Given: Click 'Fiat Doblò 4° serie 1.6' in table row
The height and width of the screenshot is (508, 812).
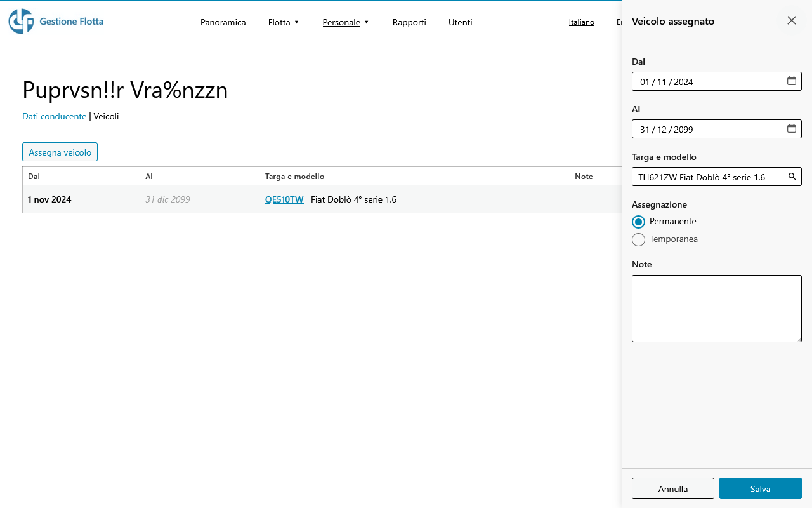Looking at the screenshot, I should coord(353,199).
